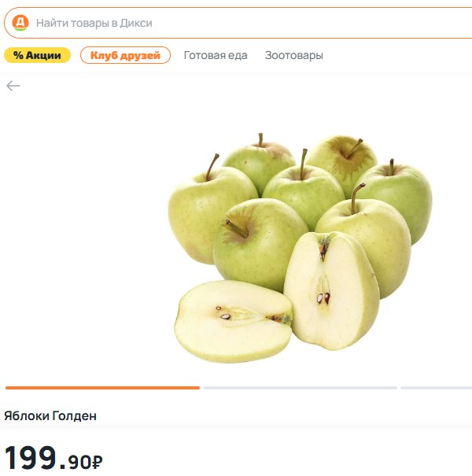Click the top-center apple with tall stem

click(304, 188)
